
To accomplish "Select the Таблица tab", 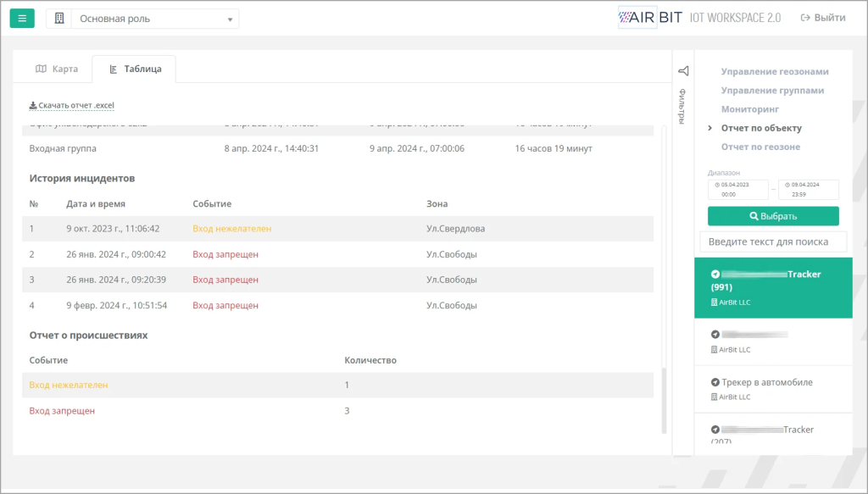I will [x=135, y=69].
